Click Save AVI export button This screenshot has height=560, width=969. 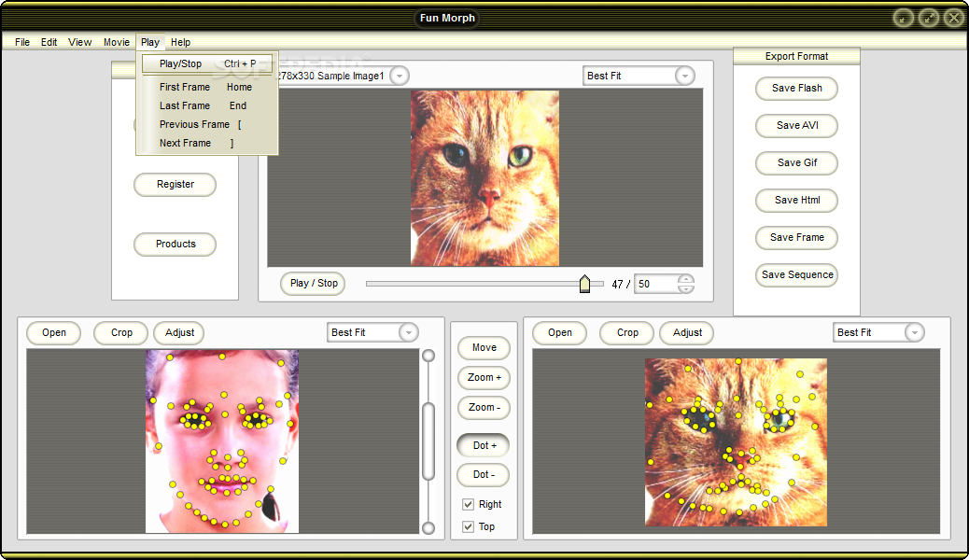(x=796, y=125)
